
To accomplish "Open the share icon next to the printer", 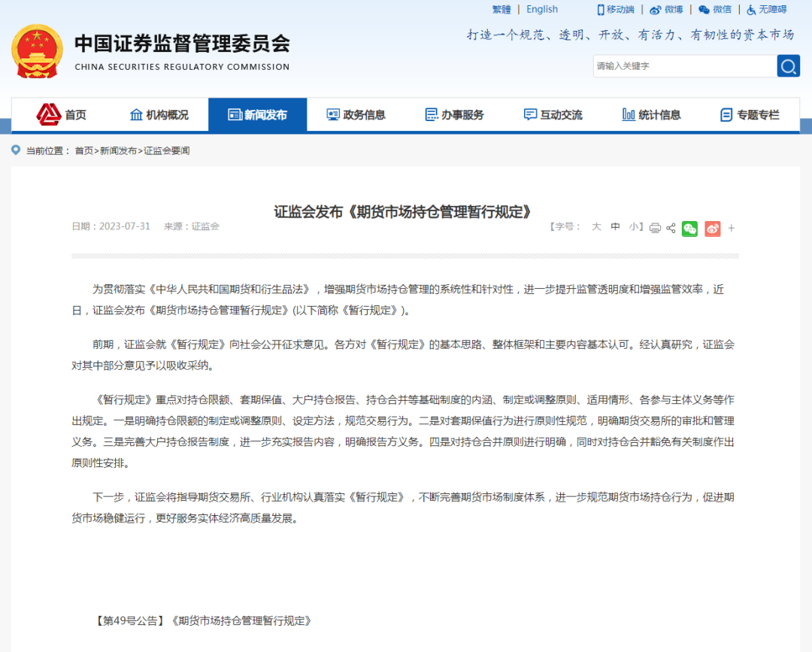I will (x=671, y=229).
